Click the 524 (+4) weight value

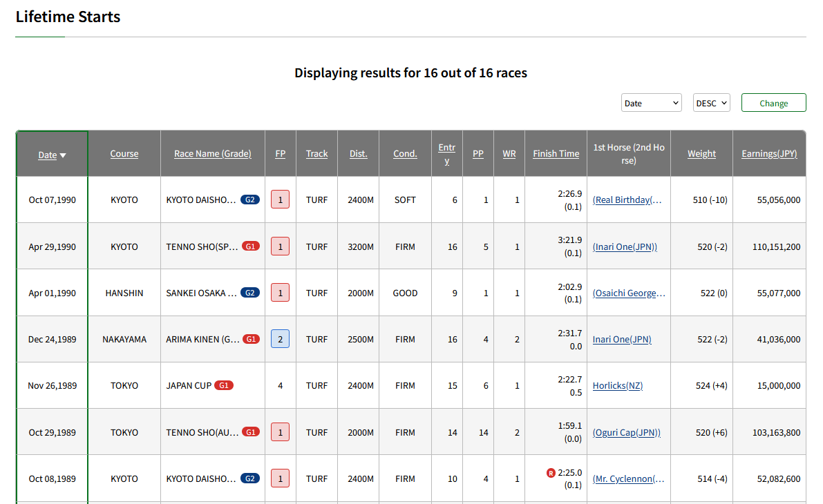pos(711,385)
